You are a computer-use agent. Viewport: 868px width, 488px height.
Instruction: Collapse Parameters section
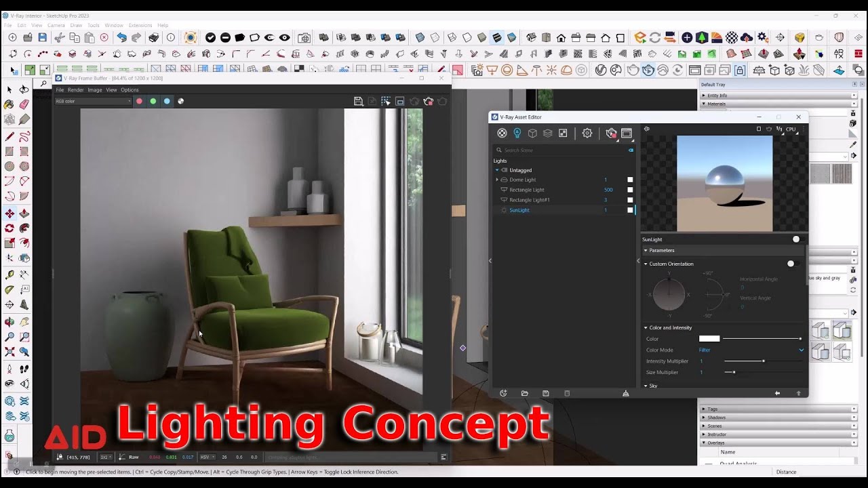click(646, 250)
